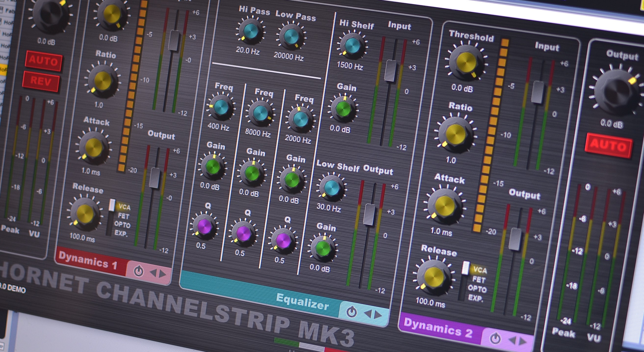Image resolution: width=644 pixels, height=352 pixels.
Task: Click the Equalizer section label
Action: tap(302, 302)
